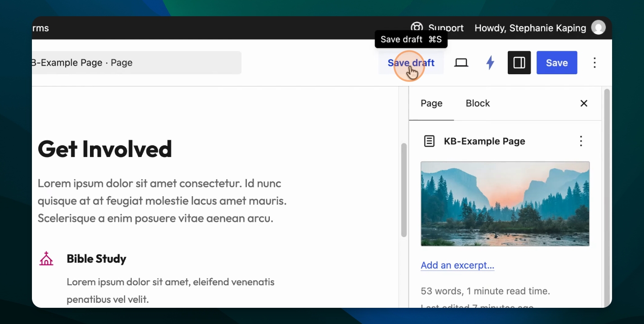Click the Bible Study heading

click(96, 259)
